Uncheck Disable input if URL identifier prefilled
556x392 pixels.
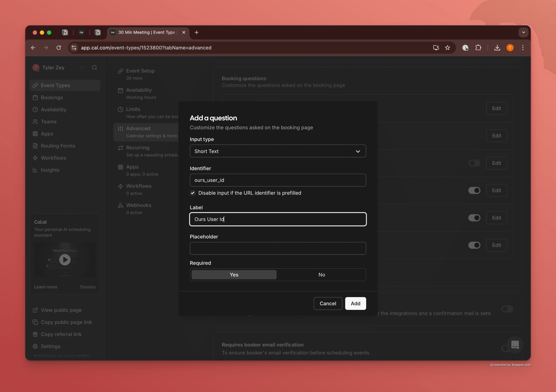click(193, 193)
